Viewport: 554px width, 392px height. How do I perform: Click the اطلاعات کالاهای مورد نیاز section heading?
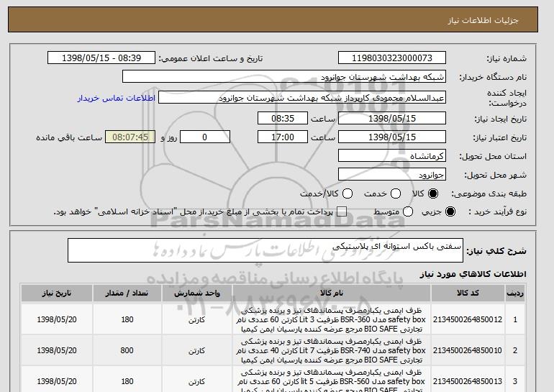(x=473, y=274)
